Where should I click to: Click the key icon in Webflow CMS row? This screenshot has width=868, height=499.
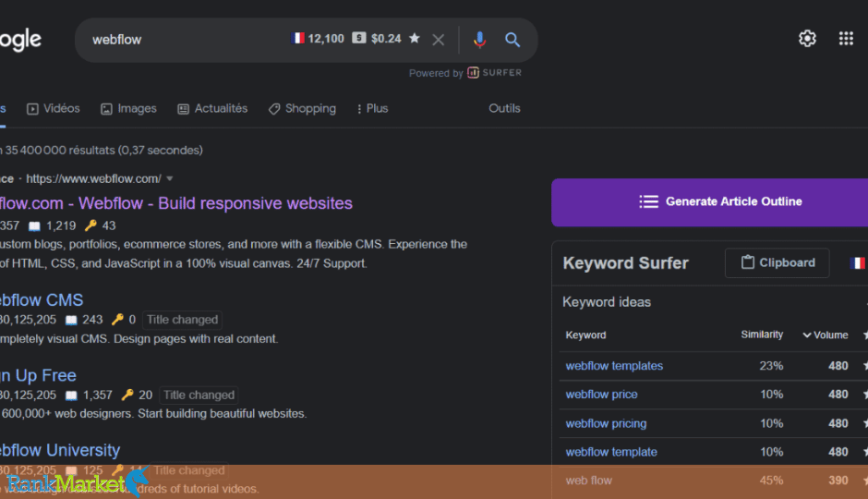click(x=117, y=320)
